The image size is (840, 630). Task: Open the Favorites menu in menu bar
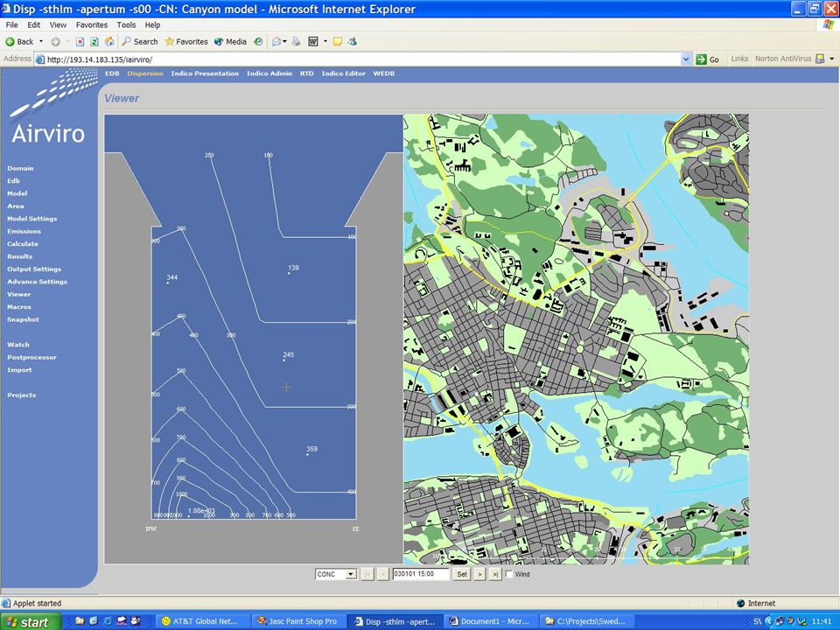click(92, 24)
